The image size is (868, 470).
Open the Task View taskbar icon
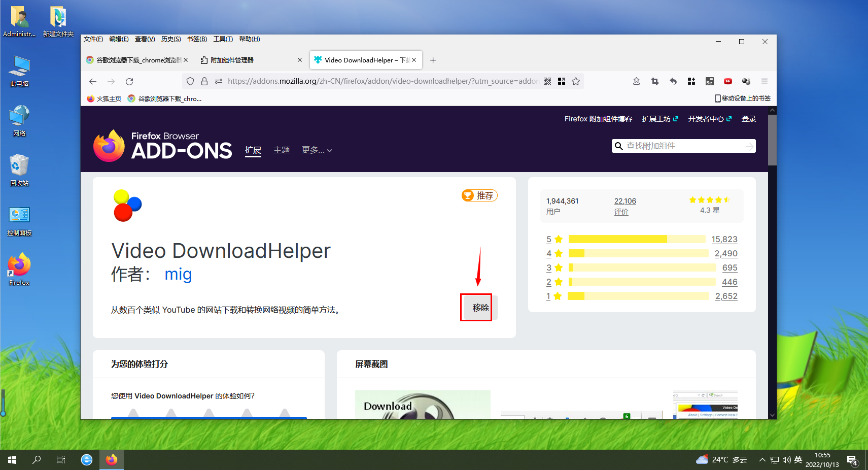61,460
